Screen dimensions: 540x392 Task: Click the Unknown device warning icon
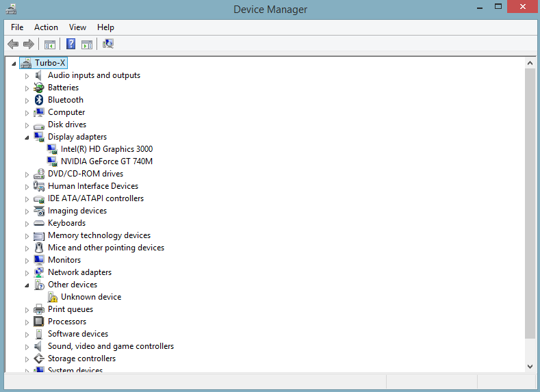(52, 297)
